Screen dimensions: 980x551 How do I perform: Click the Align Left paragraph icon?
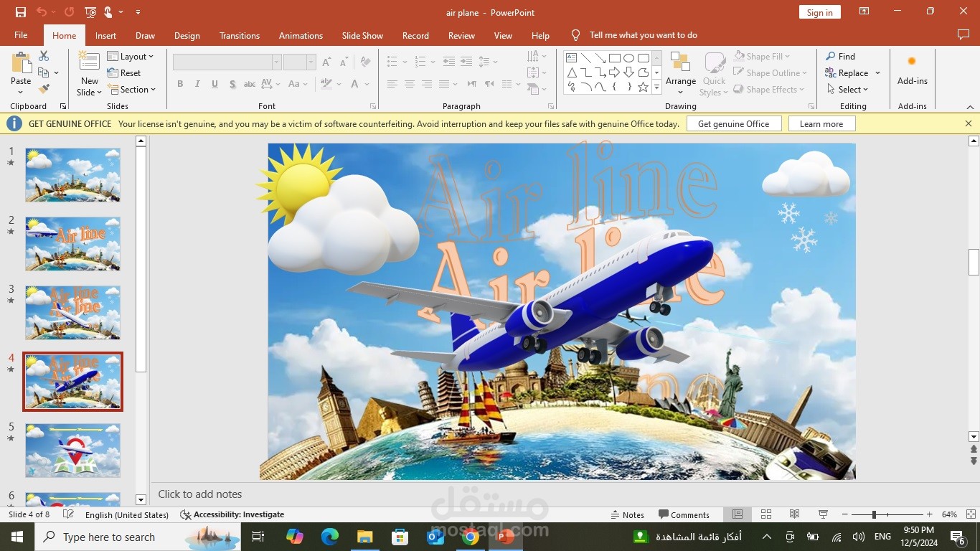click(x=392, y=84)
